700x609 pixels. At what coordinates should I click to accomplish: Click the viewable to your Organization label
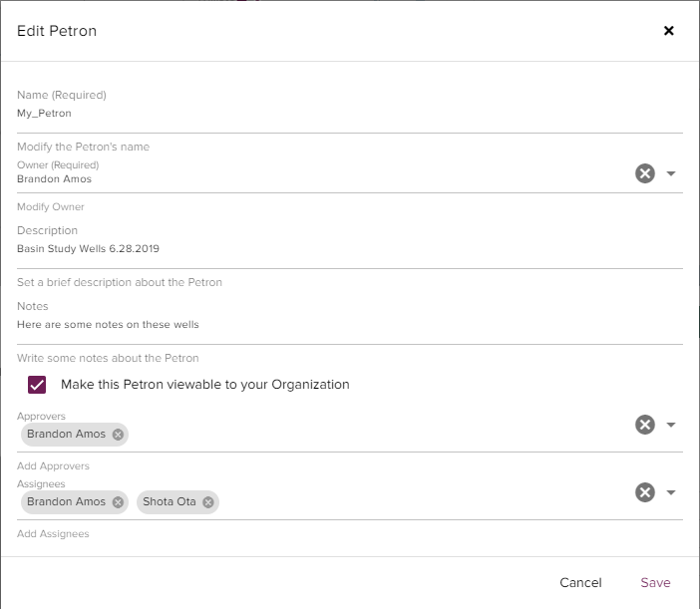click(x=204, y=385)
